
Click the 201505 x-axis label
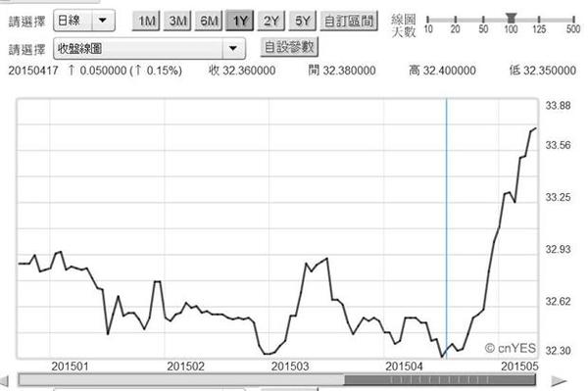519,367
